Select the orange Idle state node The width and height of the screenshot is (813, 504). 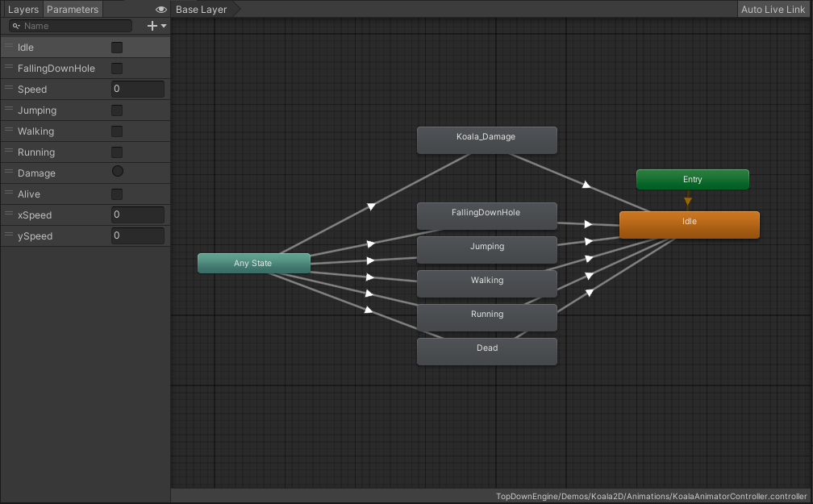point(689,225)
